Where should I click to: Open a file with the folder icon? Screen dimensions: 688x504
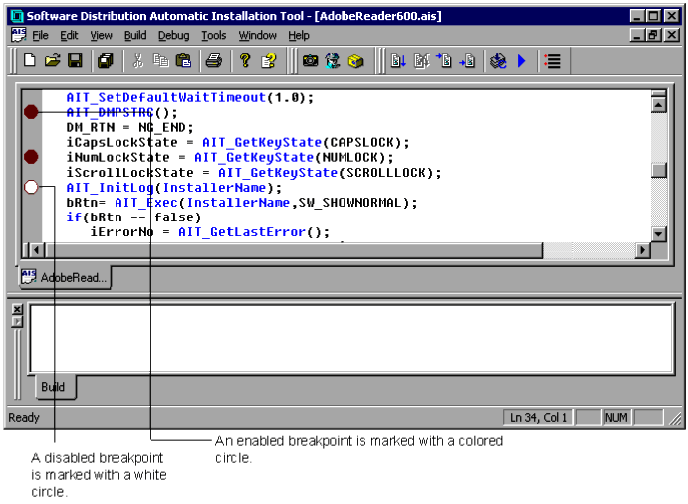click(x=53, y=61)
